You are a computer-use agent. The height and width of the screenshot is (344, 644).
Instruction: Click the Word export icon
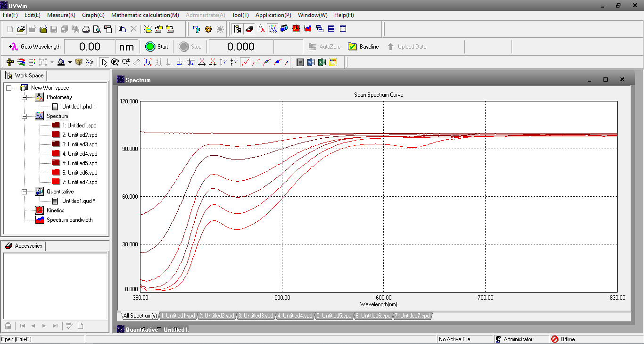311,62
